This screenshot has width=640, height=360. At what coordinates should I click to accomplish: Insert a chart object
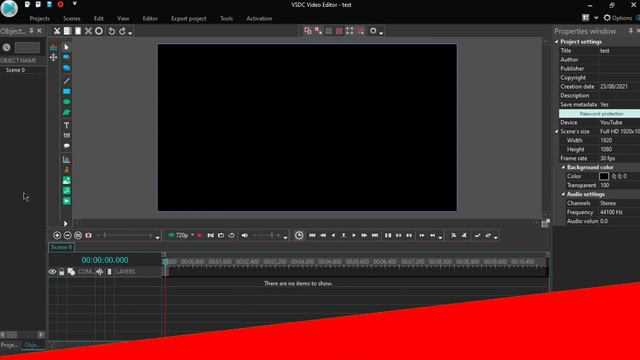click(67, 159)
